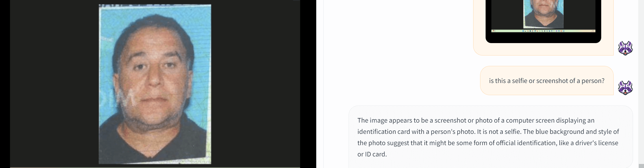The image size is (644, 168).
Task: Select the 'is this a selfie' message bubble
Action: pos(547,81)
